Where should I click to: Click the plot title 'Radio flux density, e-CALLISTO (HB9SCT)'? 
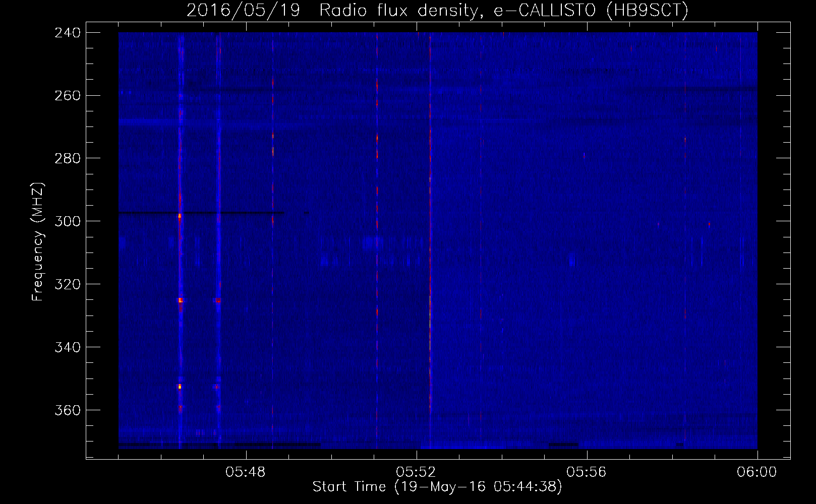point(504,10)
